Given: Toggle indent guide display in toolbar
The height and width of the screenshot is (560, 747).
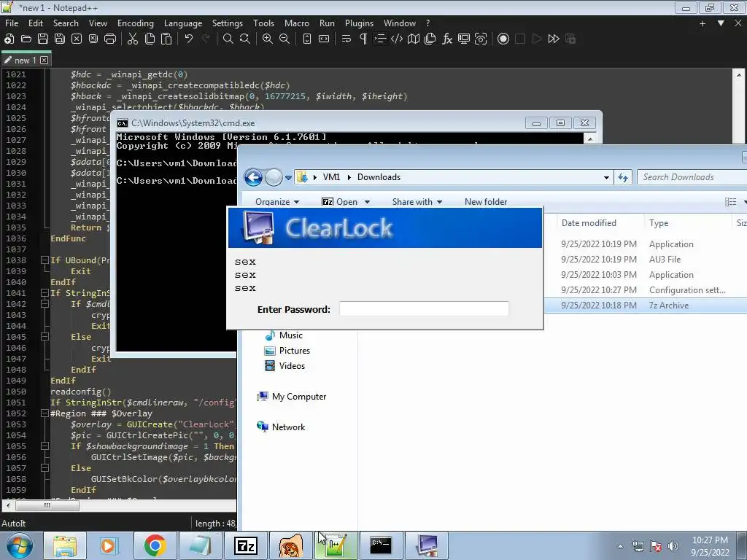Looking at the screenshot, I should click(379, 39).
